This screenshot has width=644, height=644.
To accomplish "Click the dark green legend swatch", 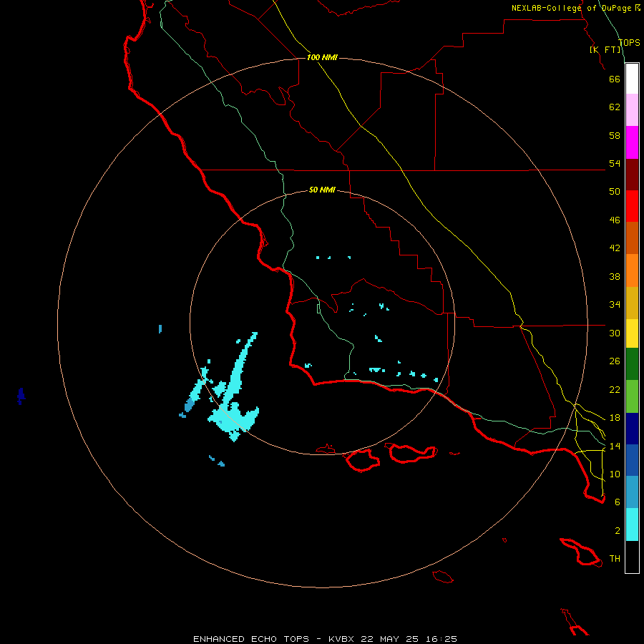I will click(632, 364).
